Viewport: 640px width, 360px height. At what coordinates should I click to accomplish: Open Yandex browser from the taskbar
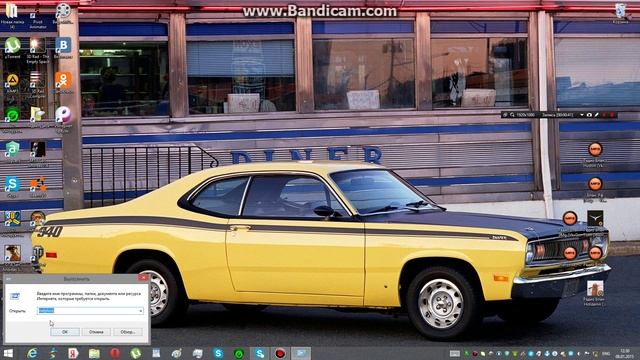73,353
